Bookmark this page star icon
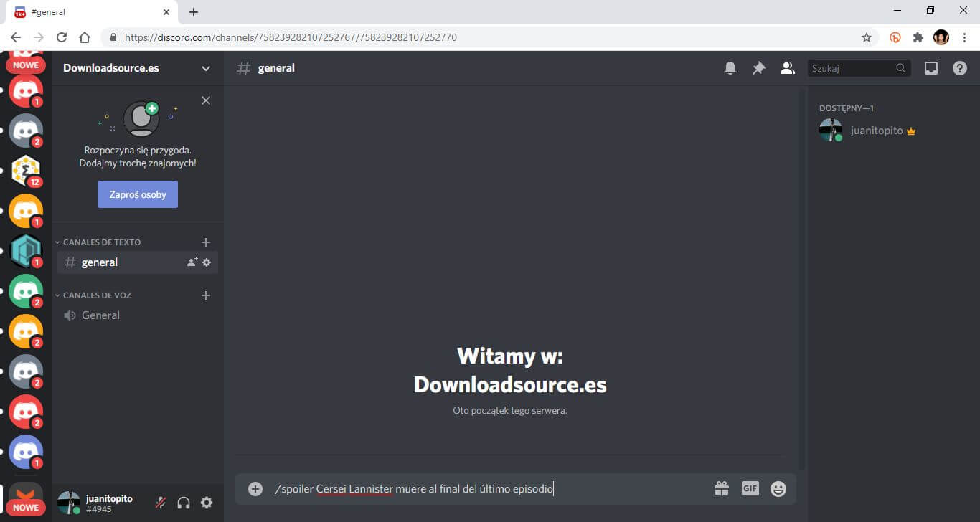This screenshot has height=522, width=980. [867, 37]
